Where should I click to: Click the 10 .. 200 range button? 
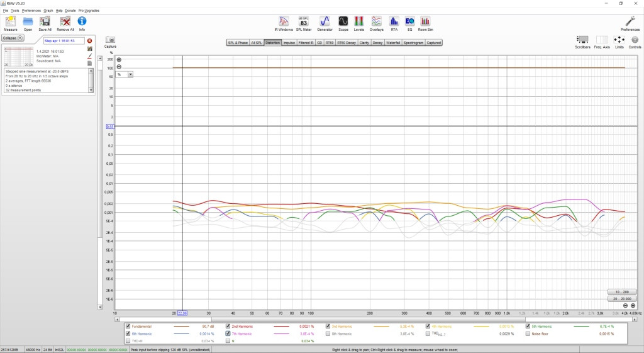[x=623, y=292]
